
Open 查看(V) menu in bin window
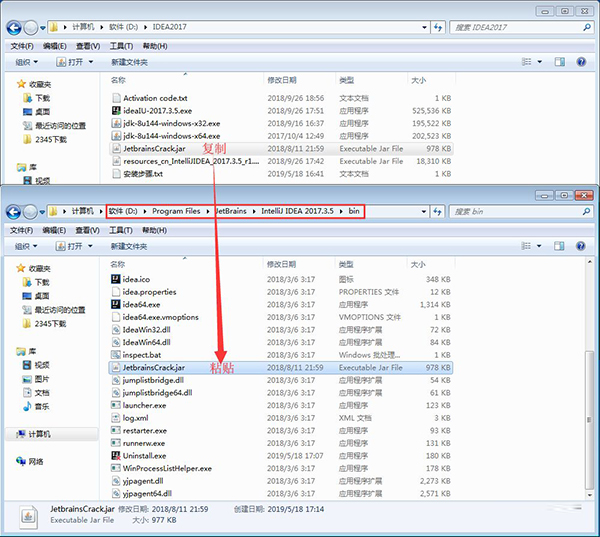[88, 229]
